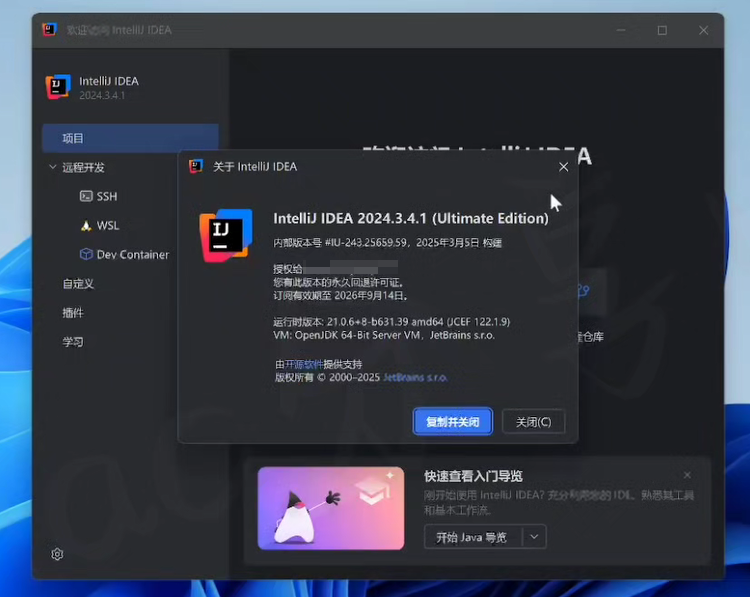Click the 运行时版本 21.0.6+8-b631.39 line
The width and height of the screenshot is (750, 597).
tap(391, 322)
